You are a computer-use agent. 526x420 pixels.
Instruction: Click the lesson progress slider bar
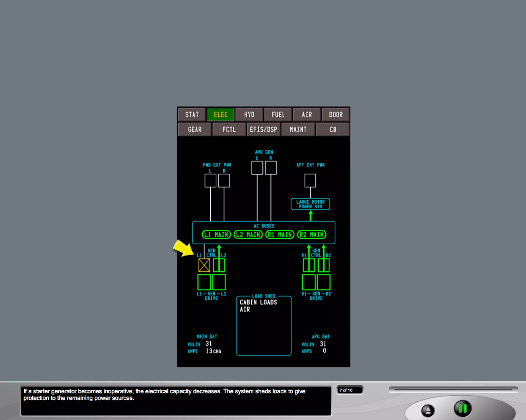tap(453, 390)
